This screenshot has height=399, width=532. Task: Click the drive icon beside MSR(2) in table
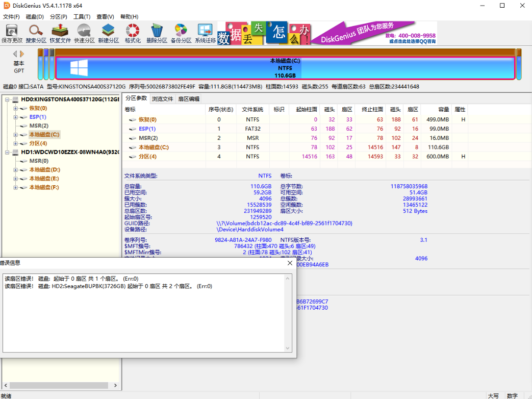pyautogui.click(x=133, y=138)
